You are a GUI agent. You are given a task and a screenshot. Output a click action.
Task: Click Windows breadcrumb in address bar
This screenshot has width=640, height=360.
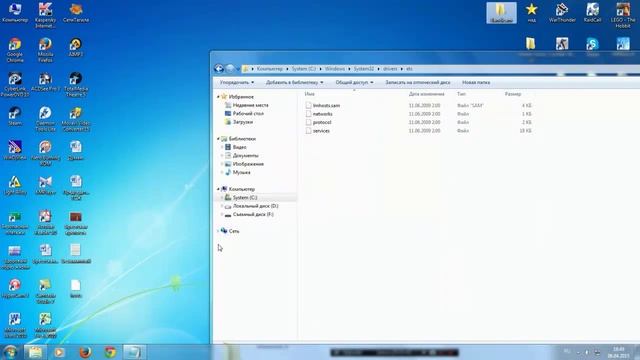coord(335,69)
